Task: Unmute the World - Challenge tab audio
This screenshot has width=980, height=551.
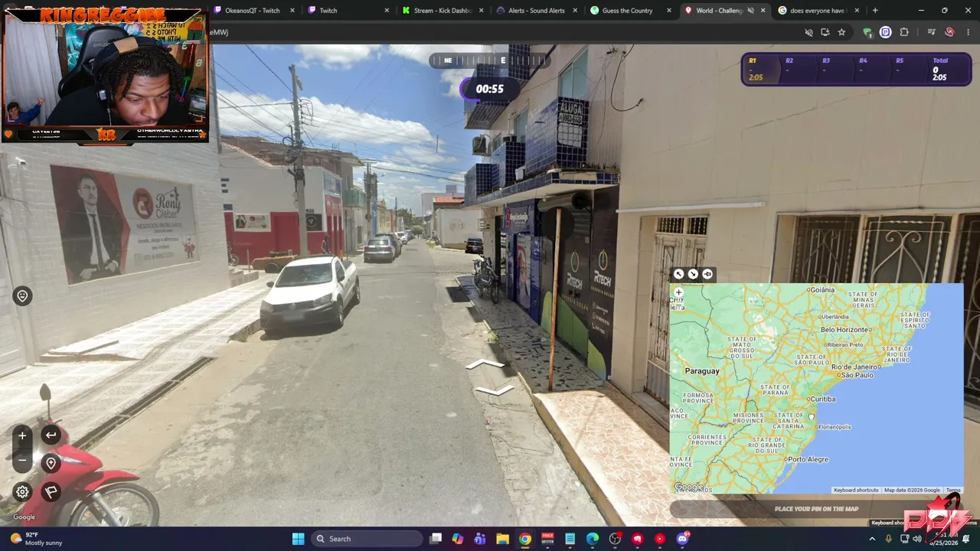Action: (750, 11)
